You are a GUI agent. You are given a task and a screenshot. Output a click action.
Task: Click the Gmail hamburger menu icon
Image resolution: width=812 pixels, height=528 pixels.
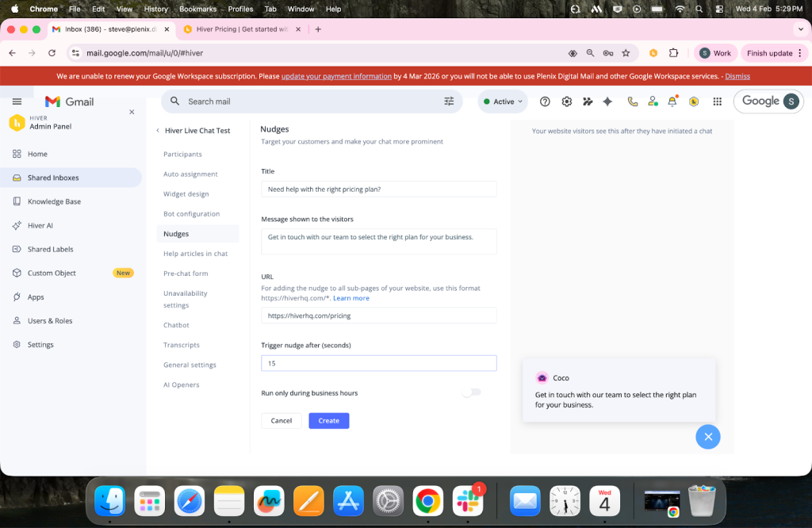pos(17,101)
